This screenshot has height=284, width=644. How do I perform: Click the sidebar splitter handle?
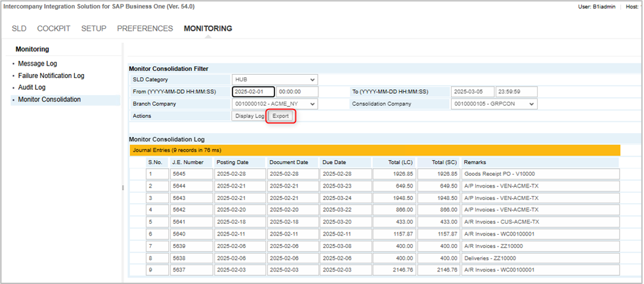pos(123,188)
